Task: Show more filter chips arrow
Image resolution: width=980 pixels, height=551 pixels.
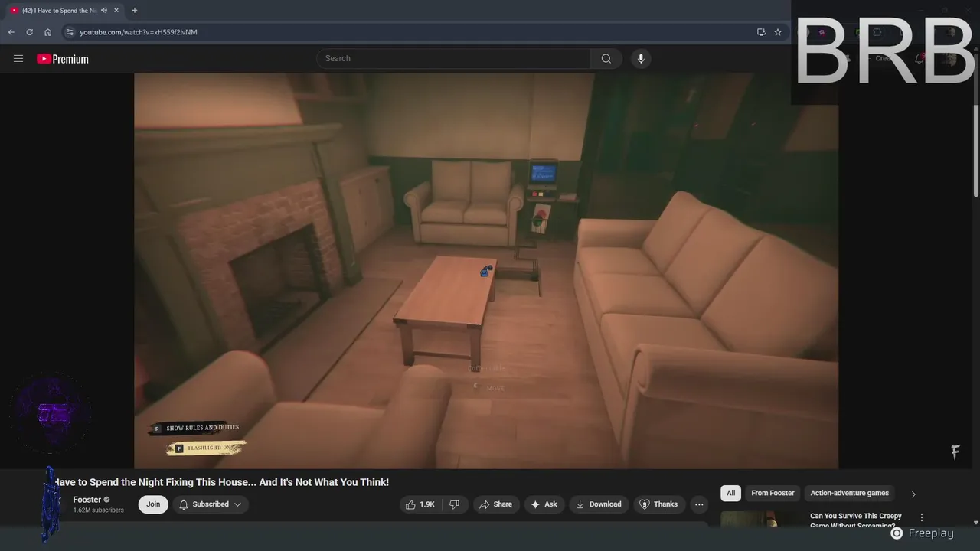Action: click(913, 494)
